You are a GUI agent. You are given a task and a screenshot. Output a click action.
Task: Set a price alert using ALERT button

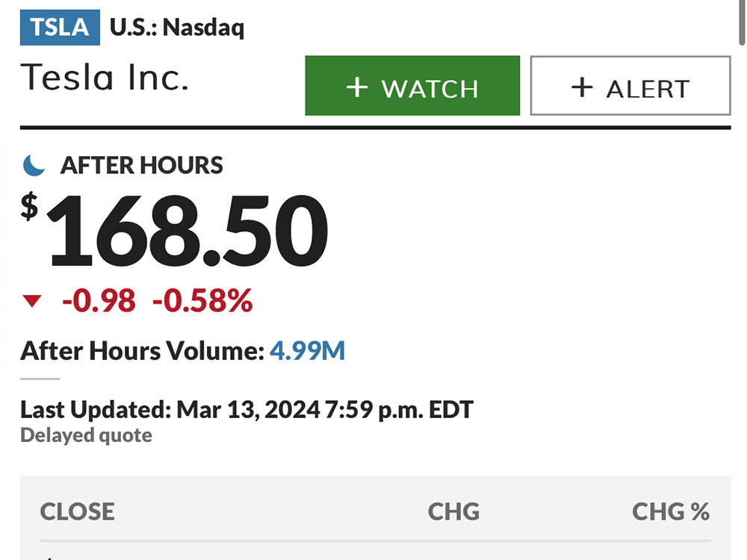pos(631,87)
